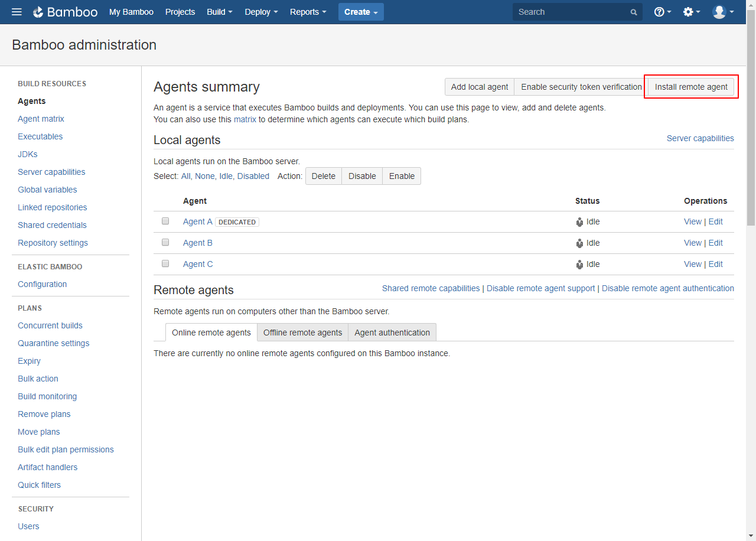The width and height of the screenshot is (756, 541).
Task: Click the Delete action button
Action: tap(324, 176)
